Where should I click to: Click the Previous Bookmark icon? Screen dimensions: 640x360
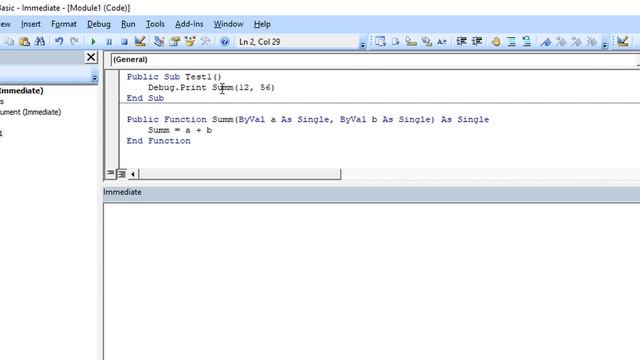[x=576, y=41]
